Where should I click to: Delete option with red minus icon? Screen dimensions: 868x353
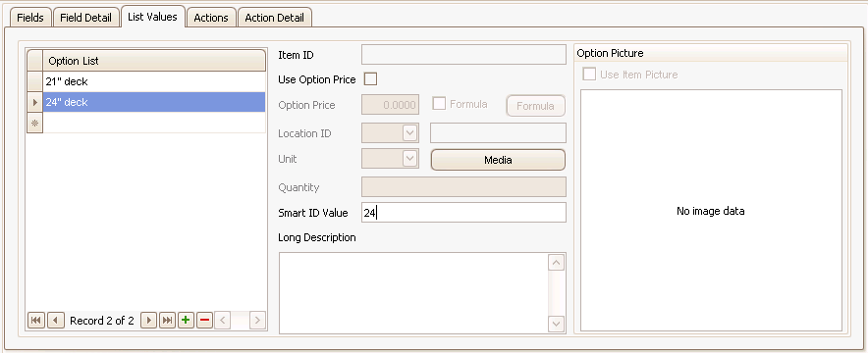click(205, 321)
